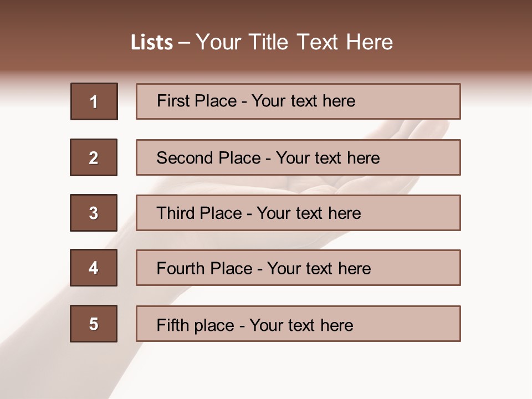
Task: Select the number 2 square
Action: tap(94, 157)
